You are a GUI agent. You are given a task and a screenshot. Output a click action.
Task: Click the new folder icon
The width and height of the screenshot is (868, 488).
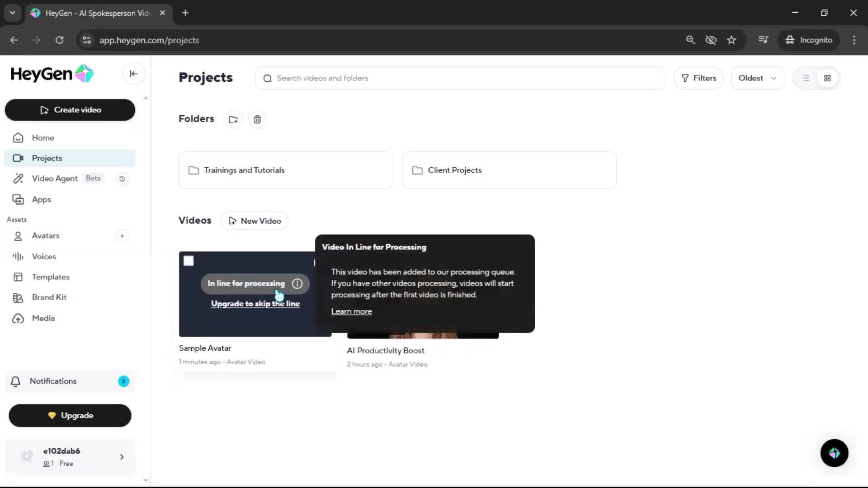(x=233, y=119)
